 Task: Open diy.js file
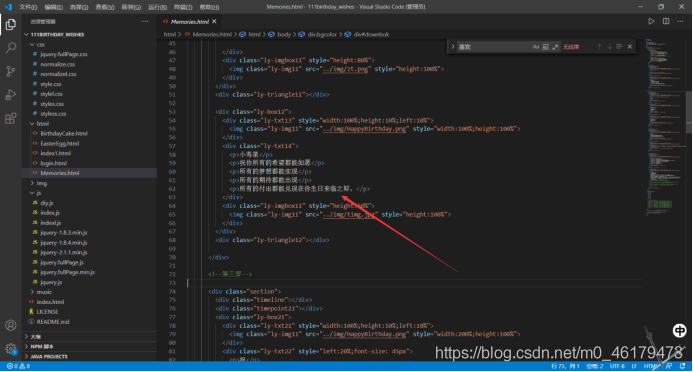(x=47, y=203)
